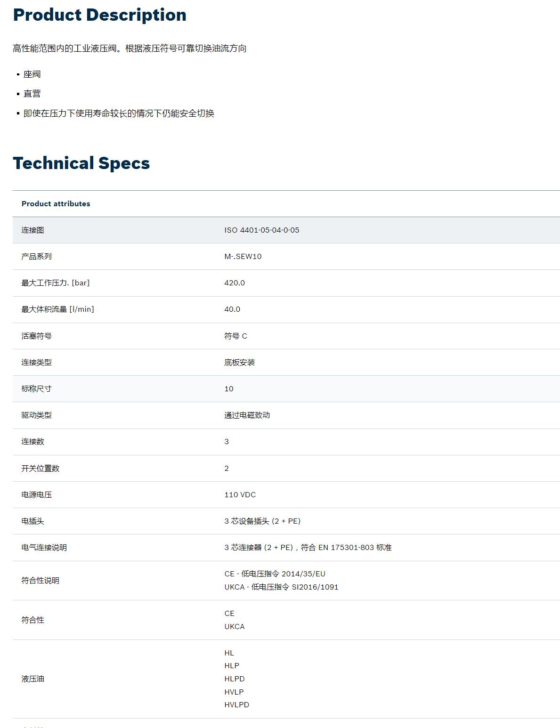
Task: Click the Product Description heading
Action: coord(99,15)
